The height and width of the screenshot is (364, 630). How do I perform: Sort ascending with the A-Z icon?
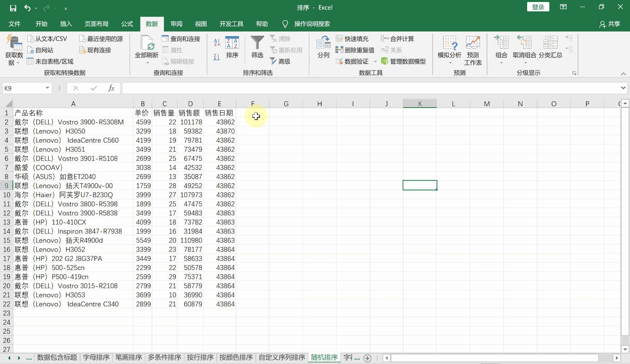coord(217,42)
